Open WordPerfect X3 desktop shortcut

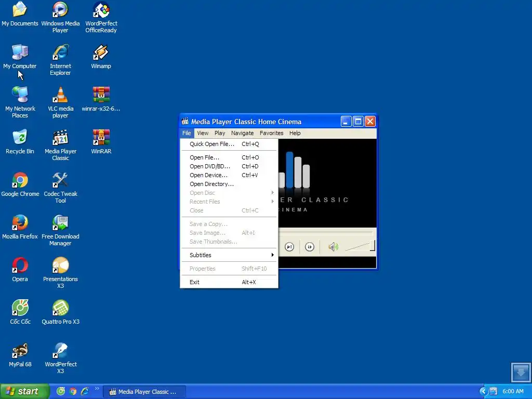click(60, 358)
